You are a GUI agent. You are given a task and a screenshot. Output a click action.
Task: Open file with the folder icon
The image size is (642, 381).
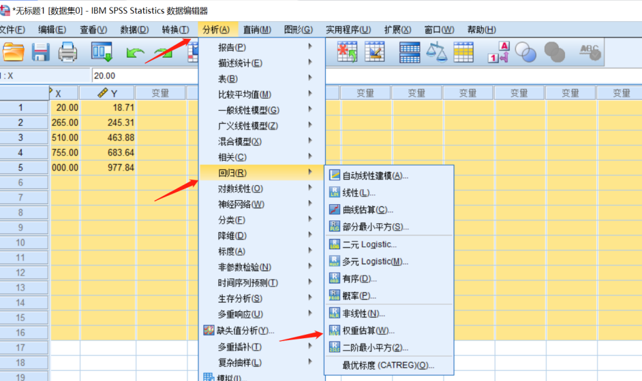[x=13, y=52]
